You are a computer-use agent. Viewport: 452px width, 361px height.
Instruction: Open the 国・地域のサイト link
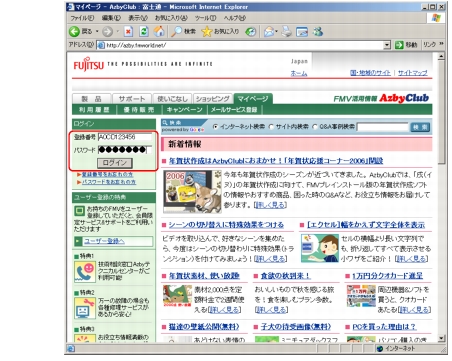370,73
